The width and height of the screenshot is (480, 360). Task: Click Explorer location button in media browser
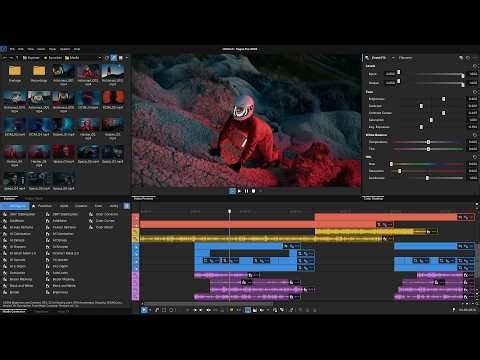[31, 58]
